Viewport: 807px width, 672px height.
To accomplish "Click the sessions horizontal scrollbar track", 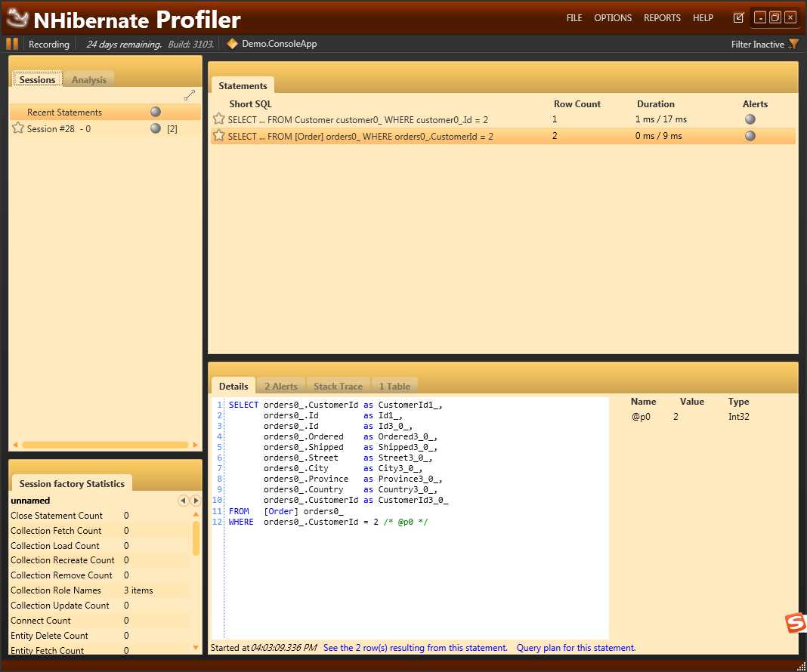I will 105,445.
